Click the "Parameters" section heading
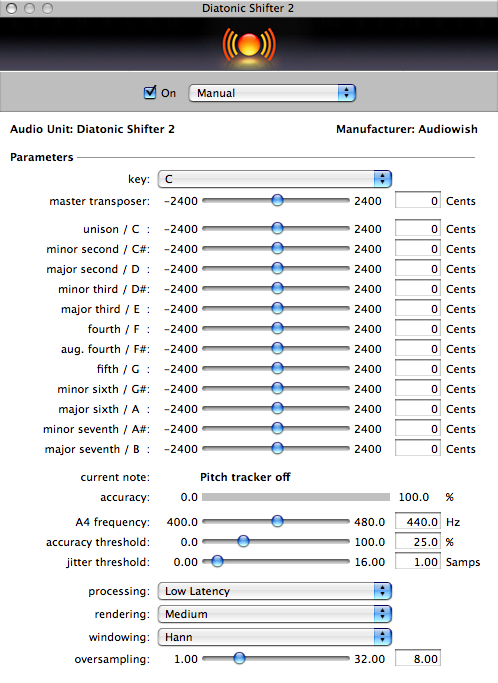Image resolution: width=498 pixels, height=683 pixels. pos(42,157)
